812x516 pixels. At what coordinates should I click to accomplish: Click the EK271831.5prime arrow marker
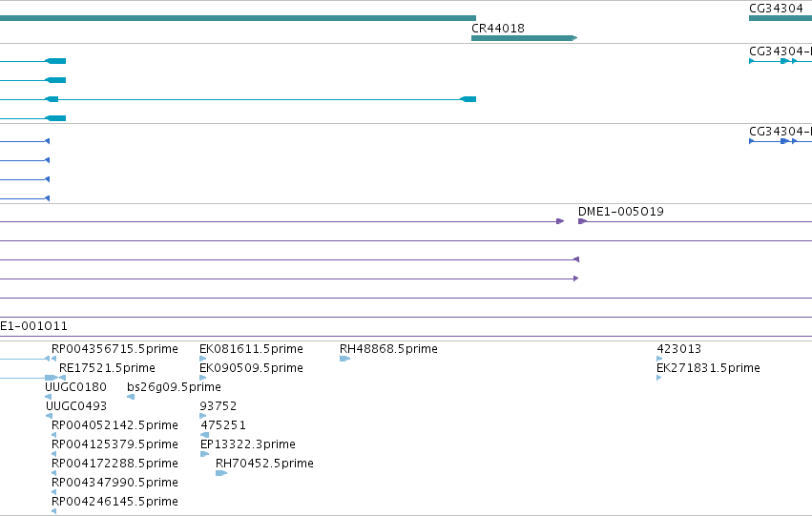point(658,378)
